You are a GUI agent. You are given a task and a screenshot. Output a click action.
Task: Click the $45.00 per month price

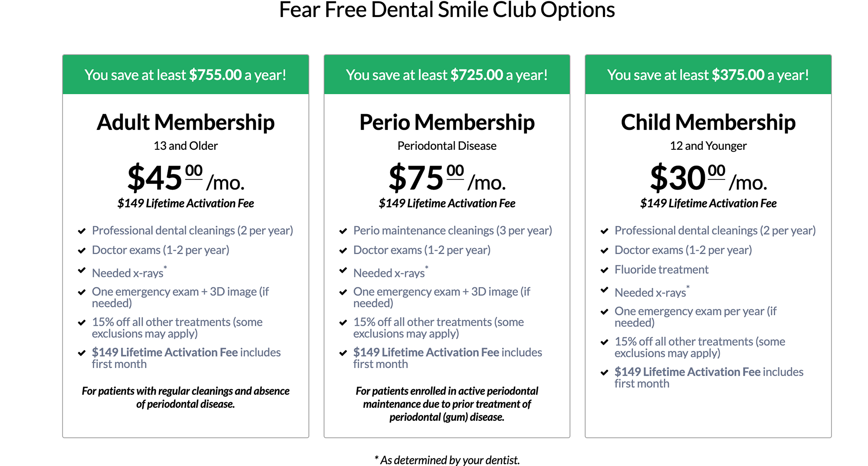[x=186, y=178]
